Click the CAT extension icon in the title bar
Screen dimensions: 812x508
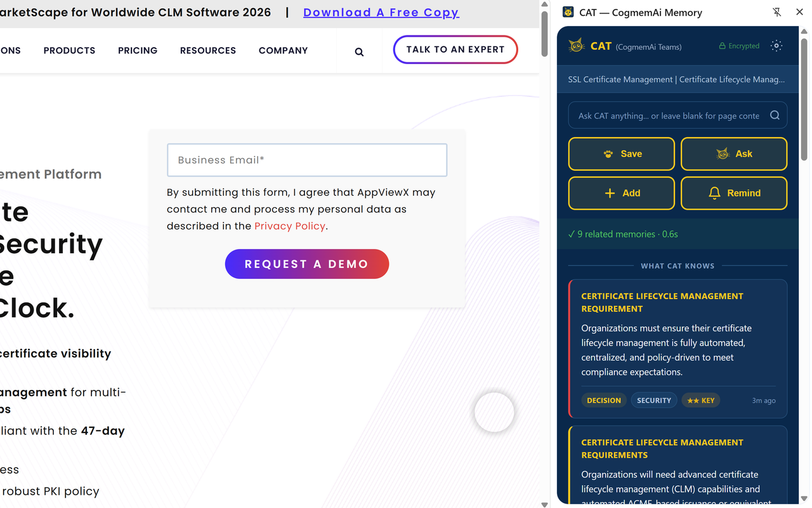point(568,12)
